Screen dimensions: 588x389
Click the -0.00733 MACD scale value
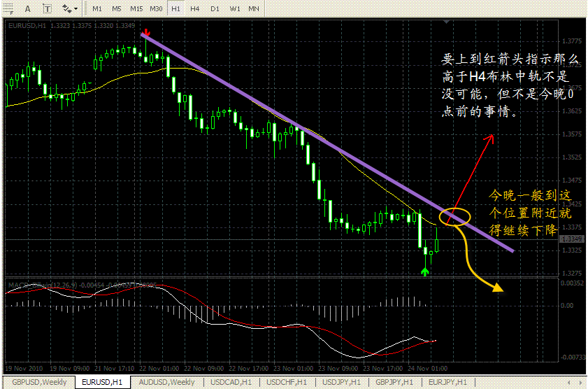(573, 358)
